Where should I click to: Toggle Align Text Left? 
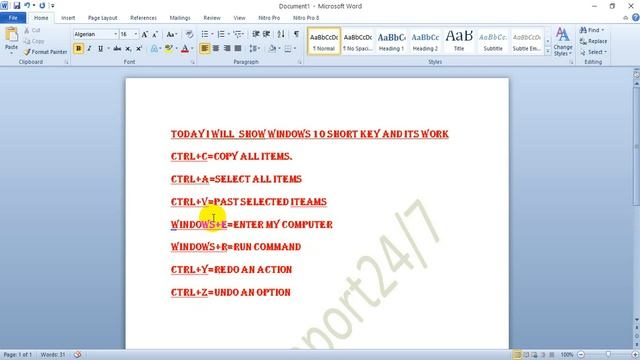tap(204, 49)
